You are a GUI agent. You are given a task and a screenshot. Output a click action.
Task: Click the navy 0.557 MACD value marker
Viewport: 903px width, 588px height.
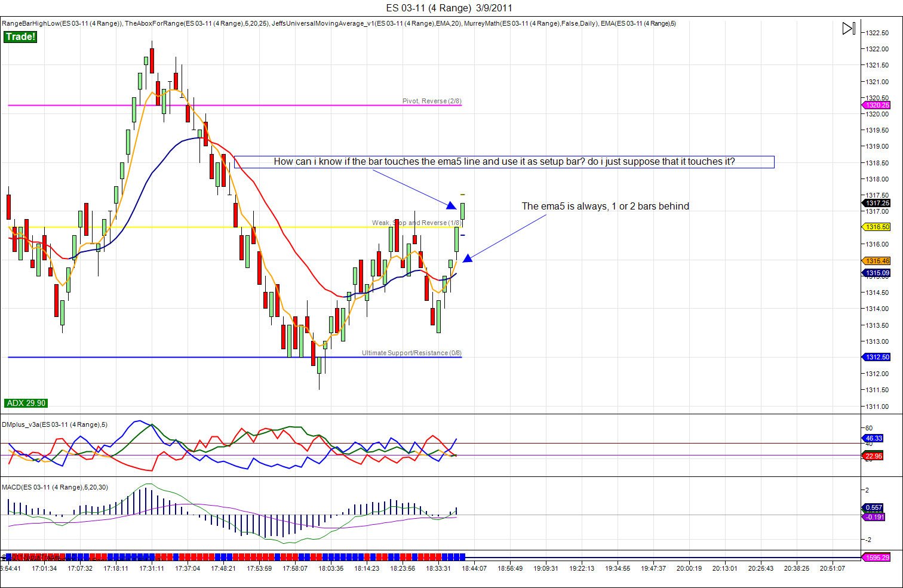873,507
